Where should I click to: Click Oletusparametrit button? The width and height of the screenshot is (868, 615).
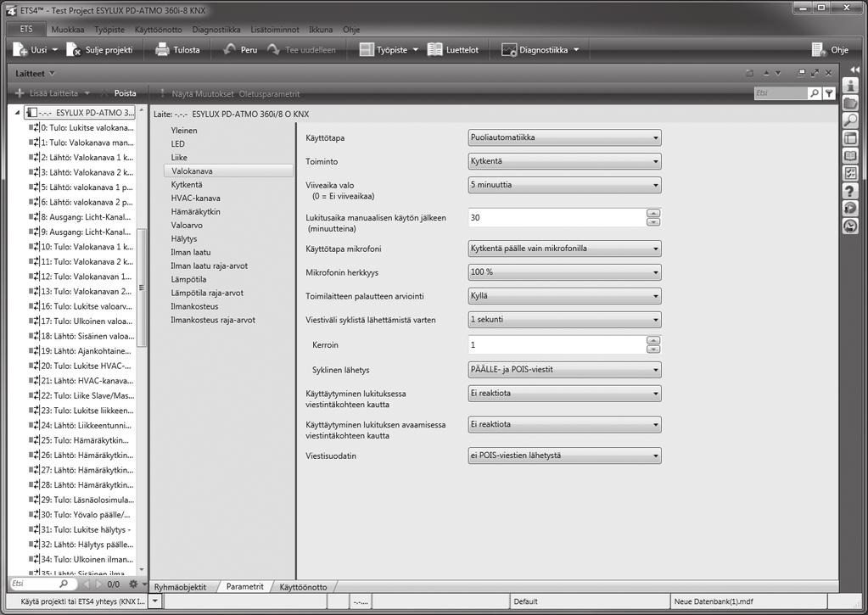[x=270, y=93]
